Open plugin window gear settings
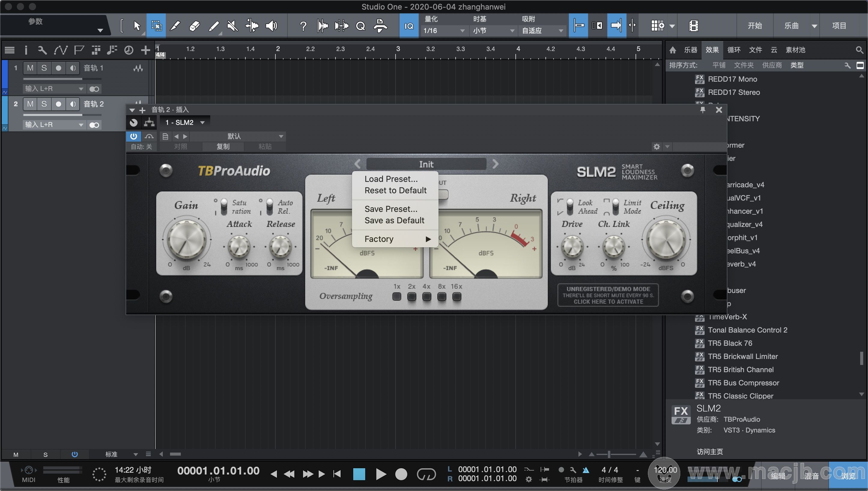The height and width of the screenshot is (491, 868). coord(656,147)
